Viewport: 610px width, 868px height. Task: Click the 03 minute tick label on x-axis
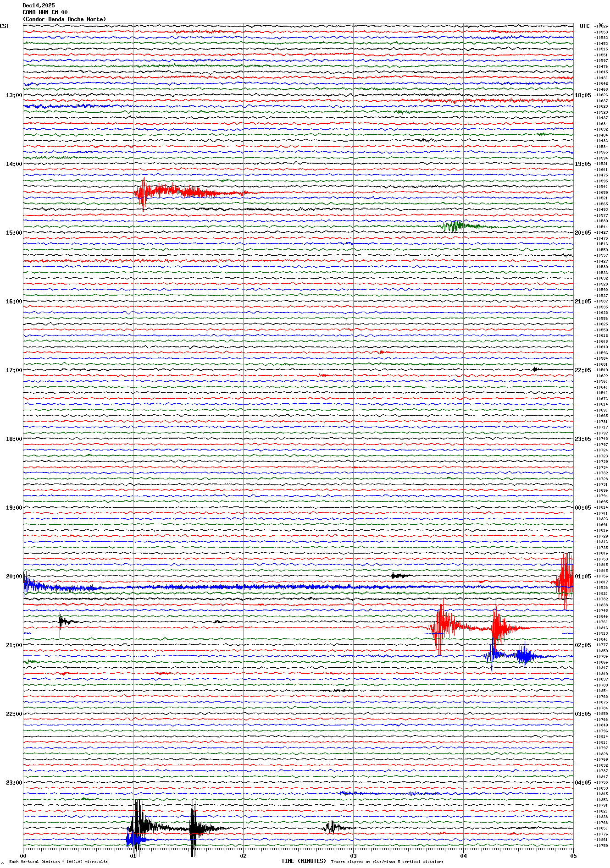pyautogui.click(x=353, y=856)
